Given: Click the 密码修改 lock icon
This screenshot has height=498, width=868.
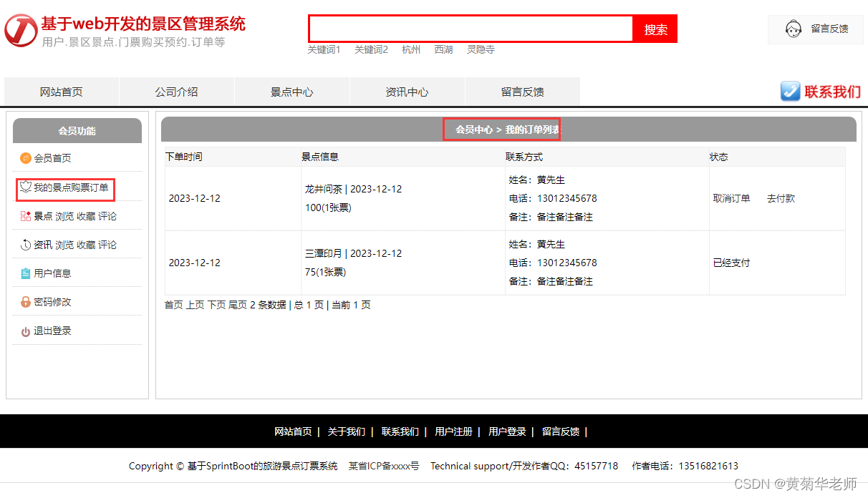Looking at the screenshot, I should coord(26,302).
